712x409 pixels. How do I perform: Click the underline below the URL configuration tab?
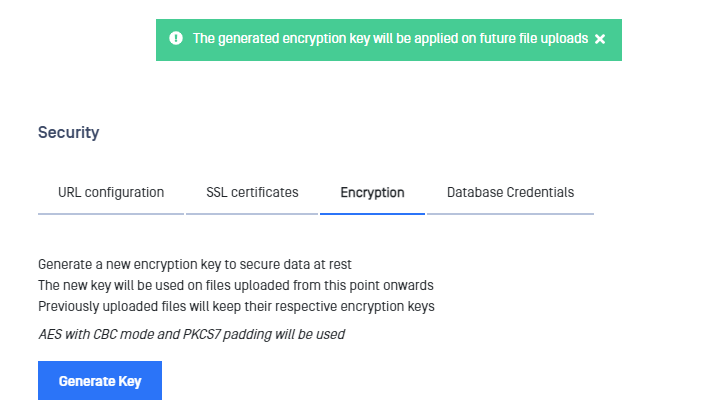[x=111, y=214]
